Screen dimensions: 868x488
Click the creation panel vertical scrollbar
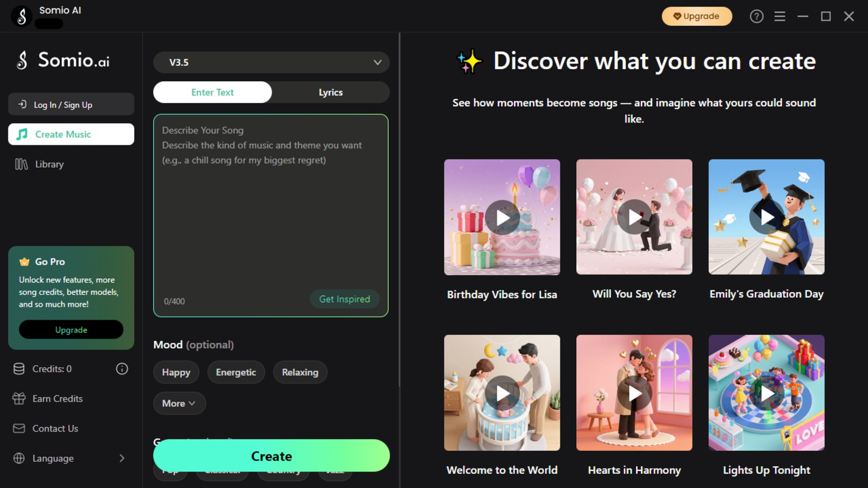pos(399,209)
